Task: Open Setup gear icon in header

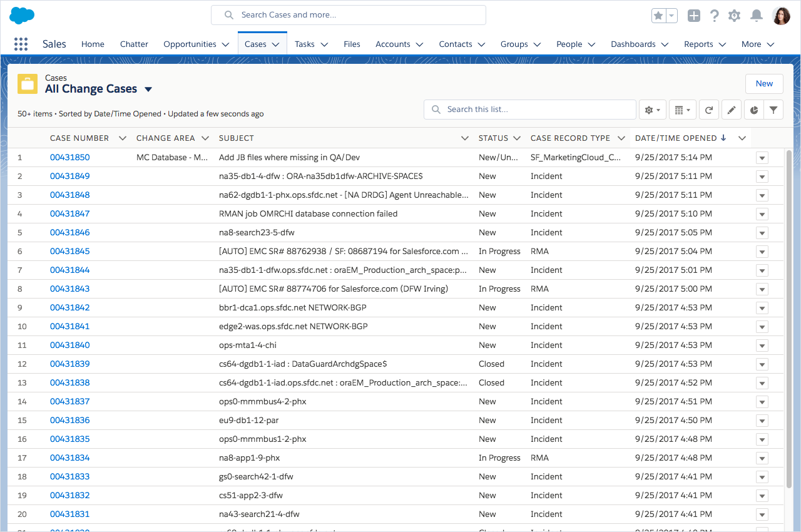Action: (735, 16)
